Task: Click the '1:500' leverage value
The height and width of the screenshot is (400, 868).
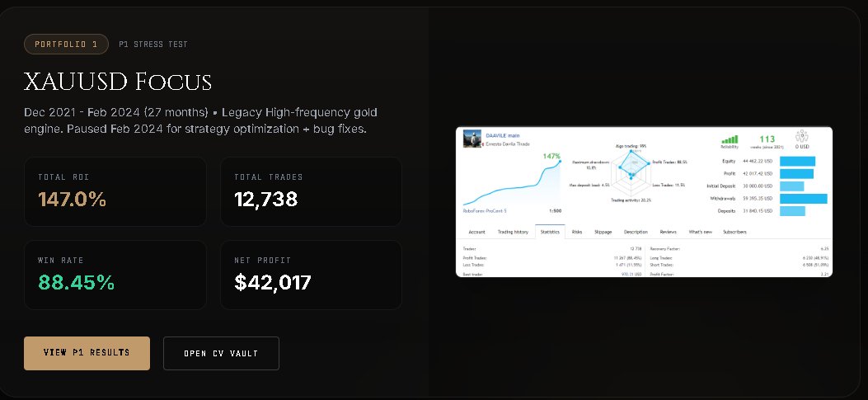Action: click(x=556, y=210)
